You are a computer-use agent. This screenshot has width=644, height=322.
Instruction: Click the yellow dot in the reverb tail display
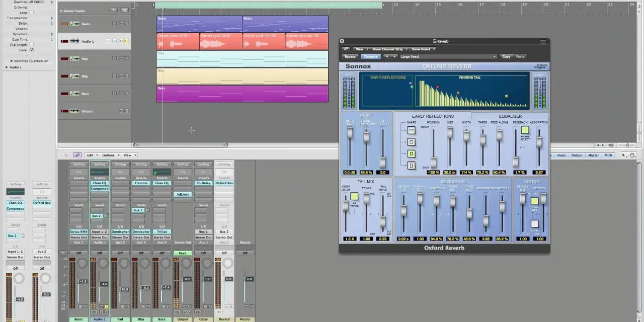coord(507,96)
